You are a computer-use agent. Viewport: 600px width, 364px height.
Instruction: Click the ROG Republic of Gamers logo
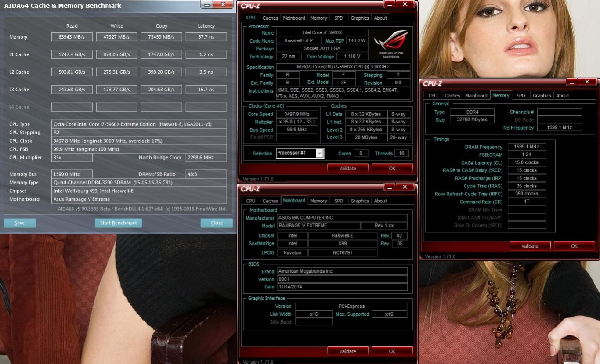(390, 43)
